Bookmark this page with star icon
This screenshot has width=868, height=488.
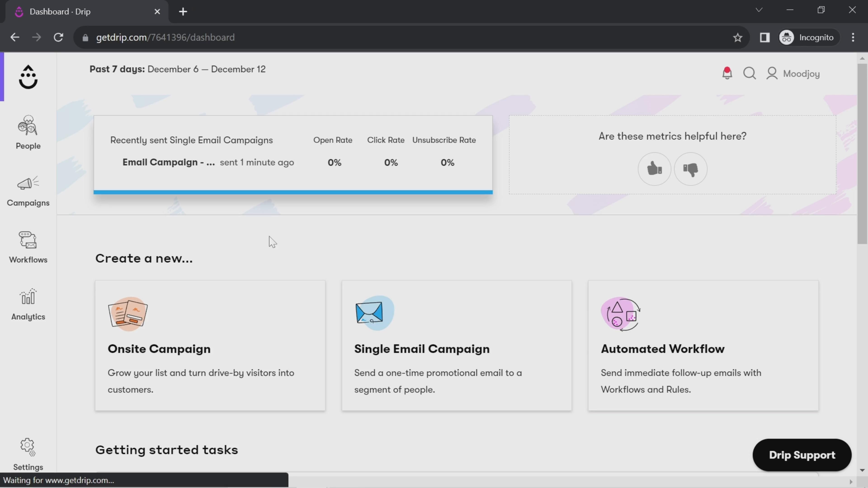coord(738,37)
